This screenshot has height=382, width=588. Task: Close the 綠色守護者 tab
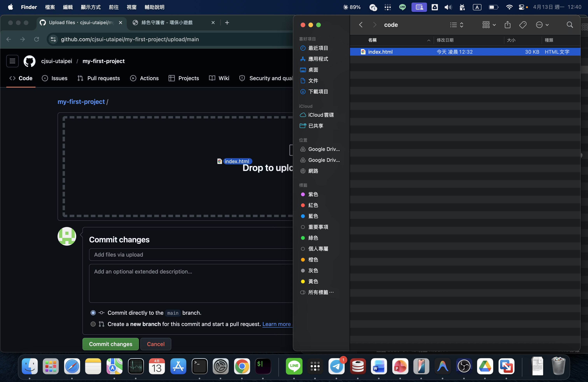[213, 23]
